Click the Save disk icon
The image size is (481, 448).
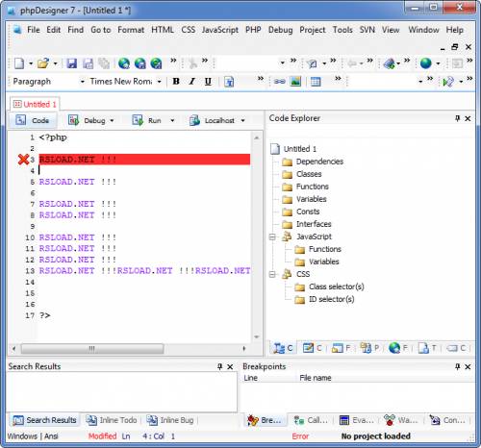[x=71, y=63]
